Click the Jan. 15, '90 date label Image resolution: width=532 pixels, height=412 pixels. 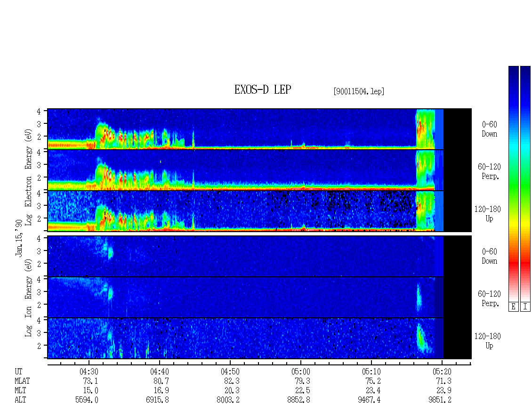click(x=19, y=238)
